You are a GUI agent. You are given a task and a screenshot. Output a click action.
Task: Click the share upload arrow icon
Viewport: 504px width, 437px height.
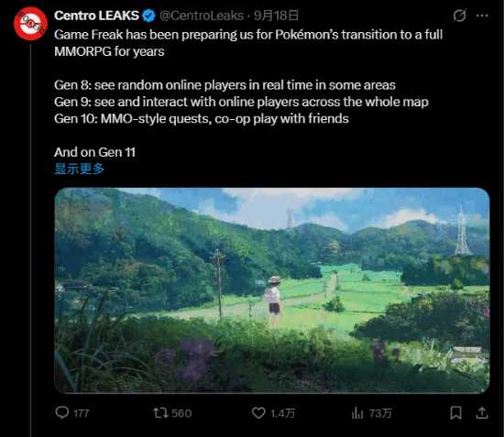(482, 413)
